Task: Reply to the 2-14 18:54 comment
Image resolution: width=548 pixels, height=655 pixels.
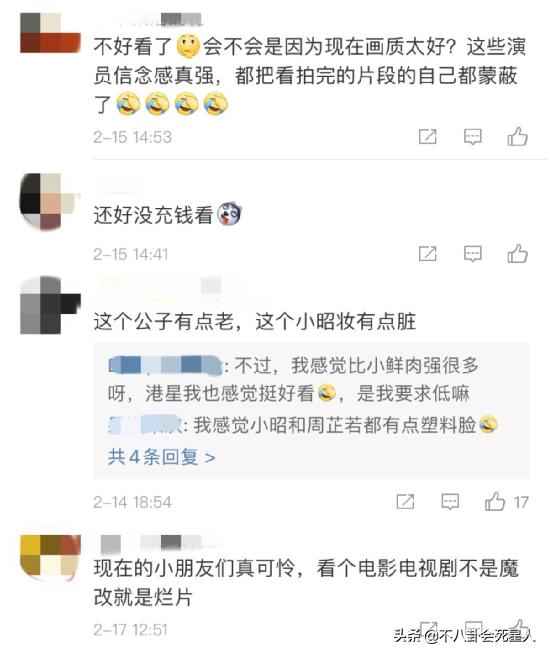Action: [450, 501]
